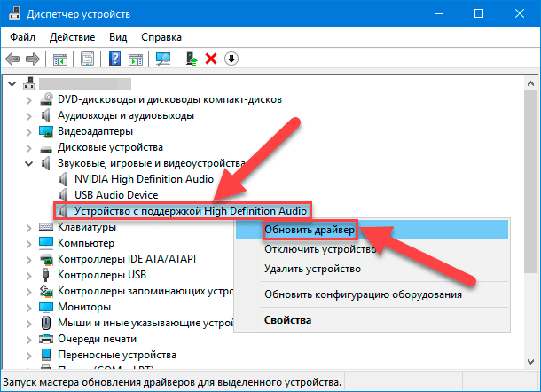
Task: Click keyboard icon beside Клавиатуры
Action: point(46,227)
